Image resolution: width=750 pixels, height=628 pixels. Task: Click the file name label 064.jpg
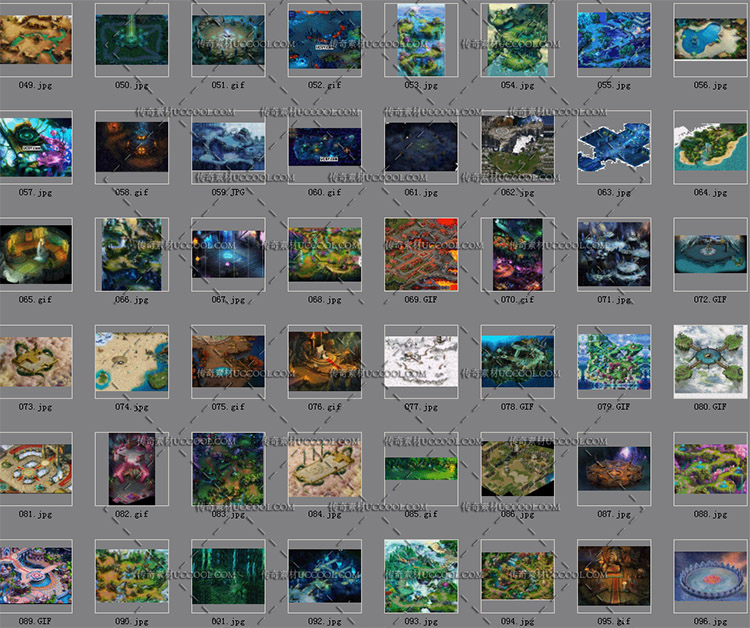pyautogui.click(x=710, y=192)
